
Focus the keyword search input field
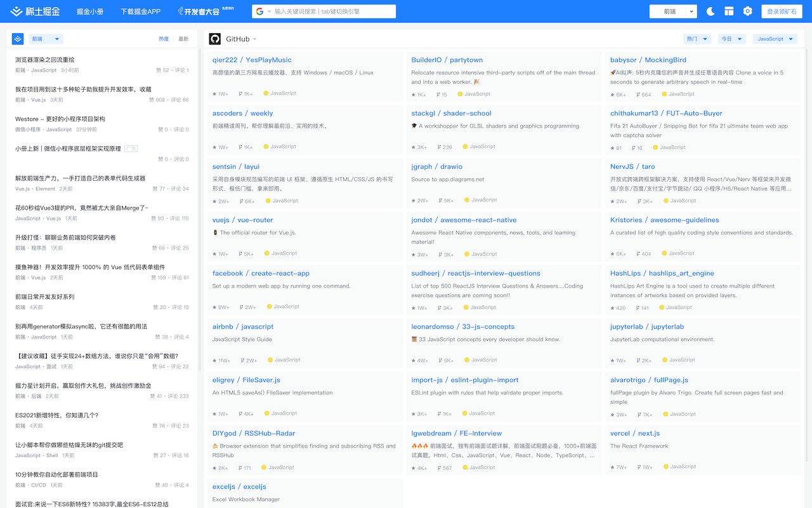click(333, 11)
